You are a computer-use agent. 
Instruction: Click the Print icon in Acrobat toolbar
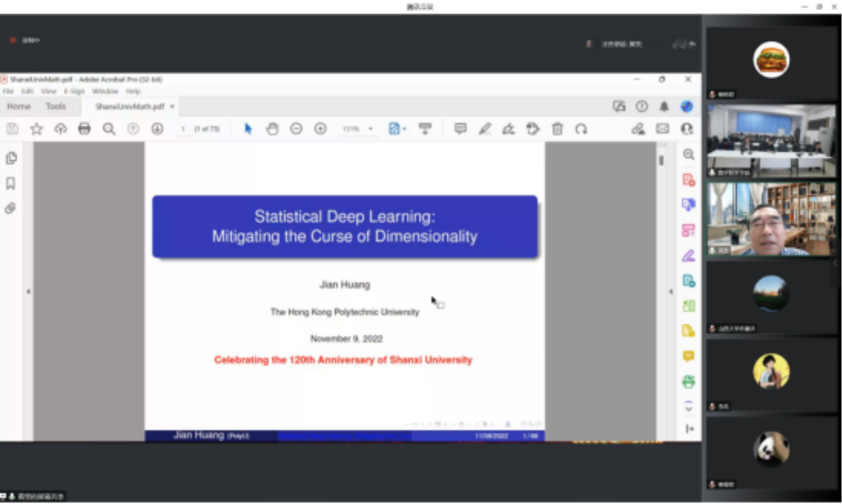pyautogui.click(x=84, y=129)
